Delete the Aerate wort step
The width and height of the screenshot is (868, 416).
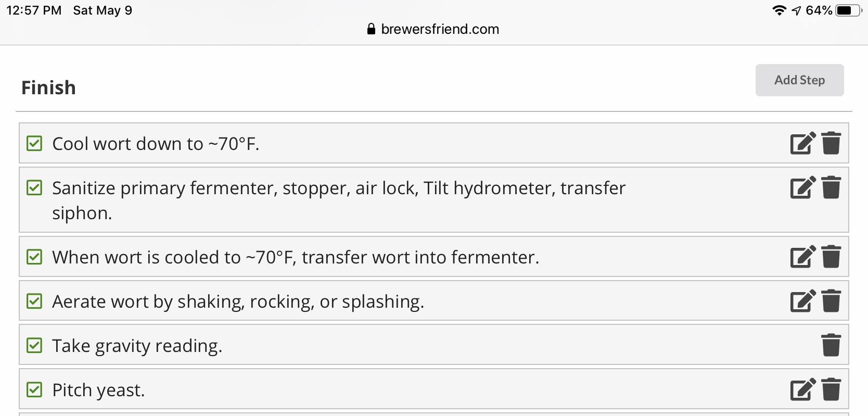pyautogui.click(x=831, y=301)
